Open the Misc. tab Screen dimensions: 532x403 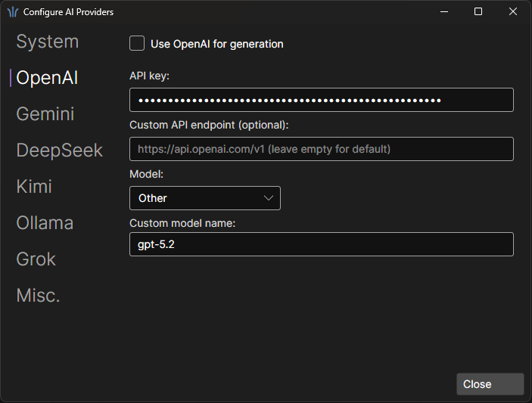click(x=38, y=296)
